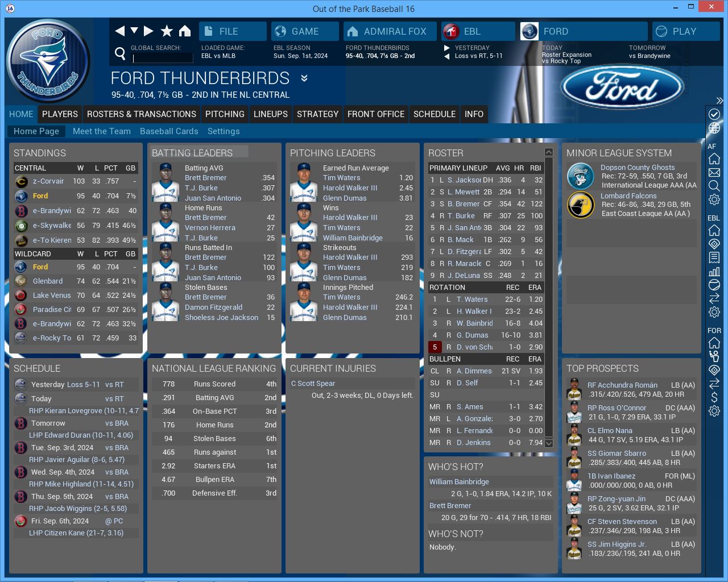
Task: Click the checkmark icon in right sidebar
Action: point(714,114)
